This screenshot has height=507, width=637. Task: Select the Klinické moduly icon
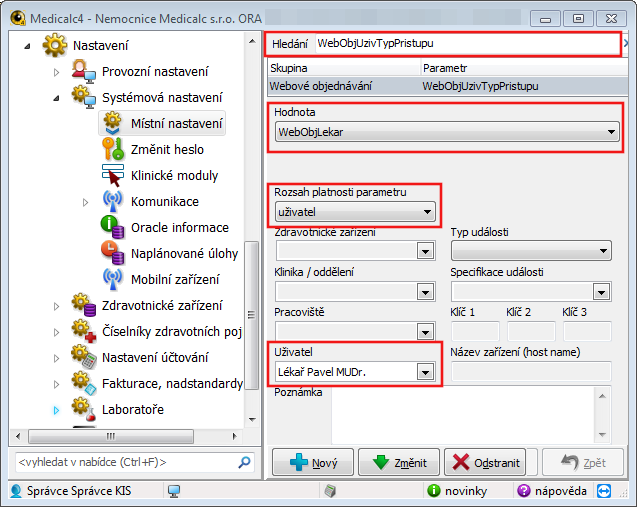pyautogui.click(x=114, y=175)
